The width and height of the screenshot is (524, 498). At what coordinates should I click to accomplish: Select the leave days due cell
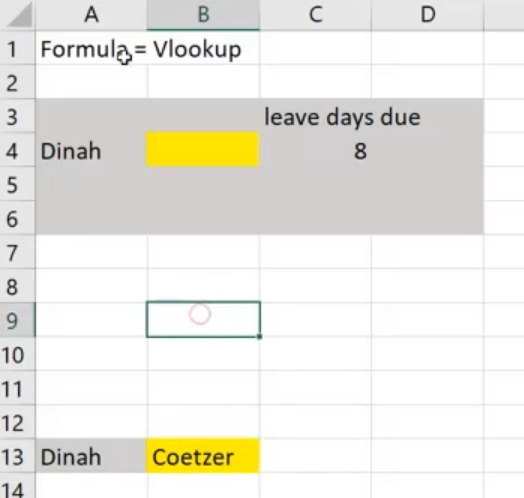[315, 117]
